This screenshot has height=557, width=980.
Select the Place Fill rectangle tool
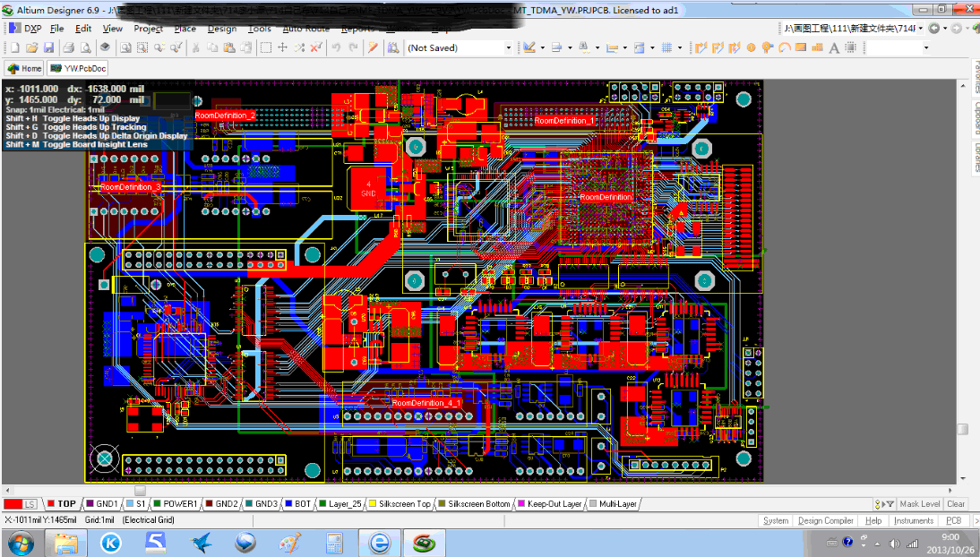pos(802,47)
